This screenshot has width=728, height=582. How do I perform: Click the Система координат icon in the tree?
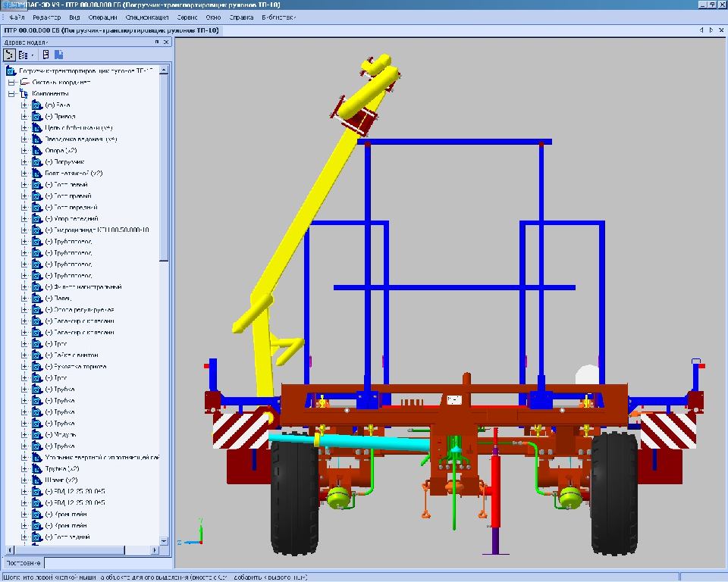click(24, 82)
